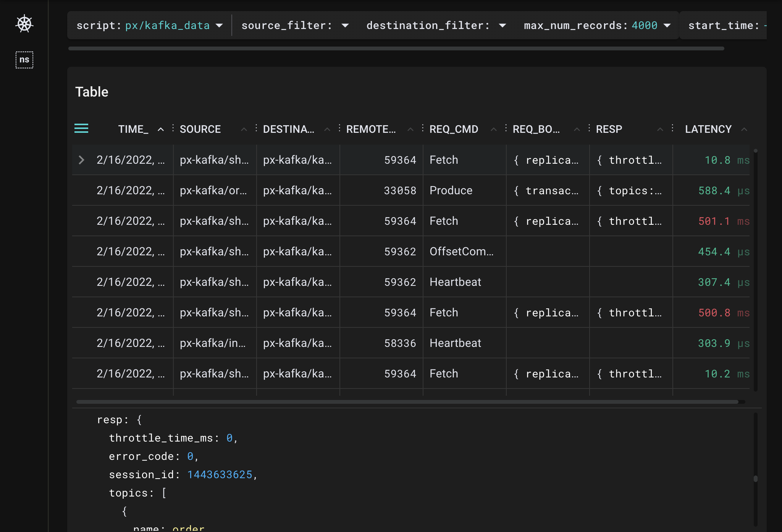The image size is (782, 532).
Task: Select the OffsetCommit row with 454.4 µs latency
Action: [x=461, y=251]
